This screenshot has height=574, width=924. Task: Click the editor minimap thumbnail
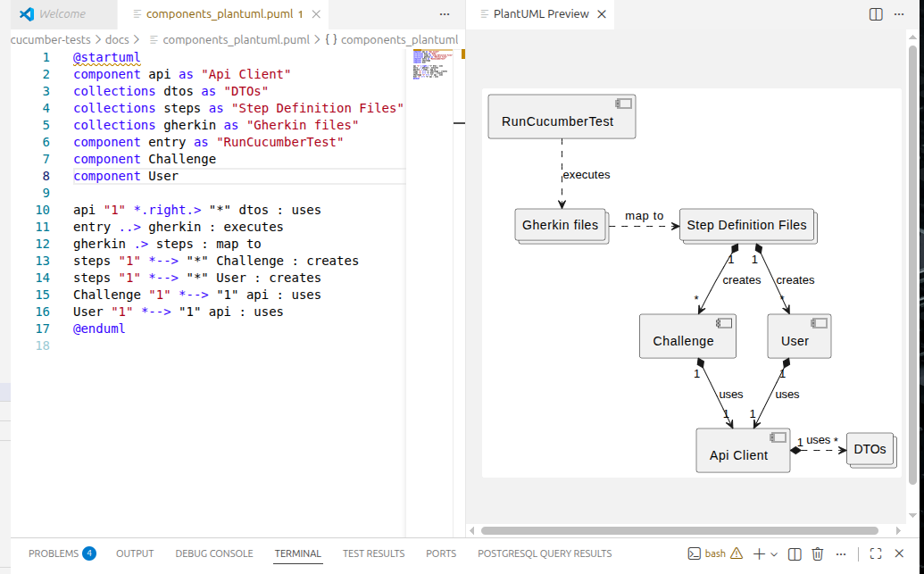pos(432,67)
